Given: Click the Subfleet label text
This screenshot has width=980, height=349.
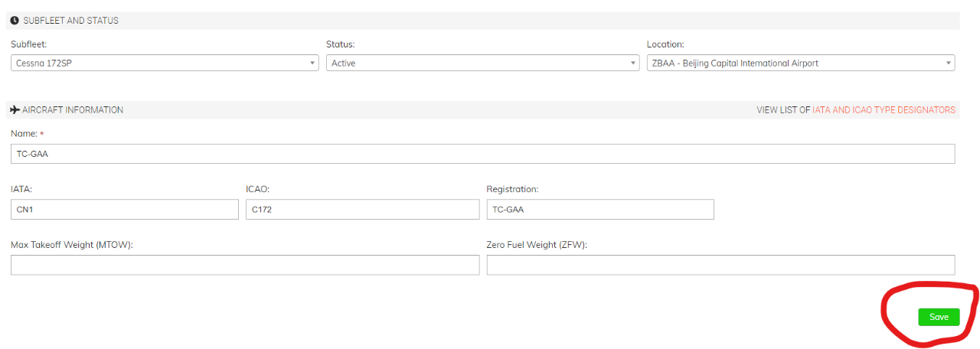Looking at the screenshot, I should tap(28, 44).
